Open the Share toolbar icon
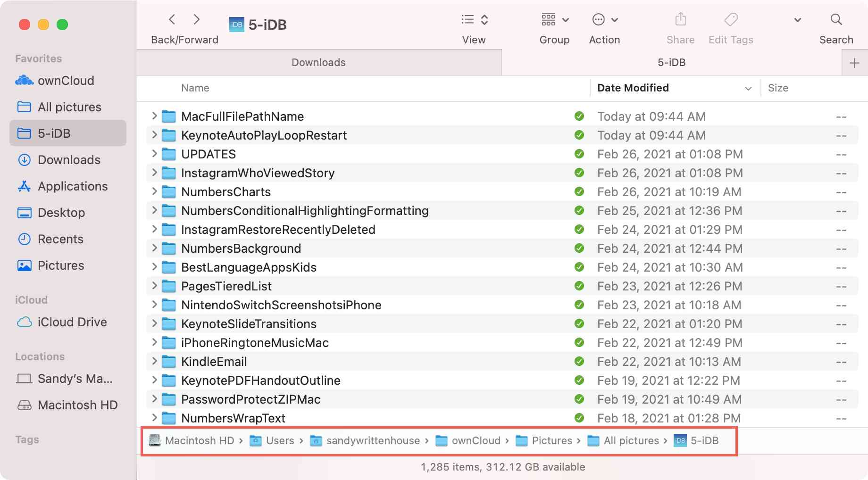The width and height of the screenshot is (868, 480). point(680,20)
